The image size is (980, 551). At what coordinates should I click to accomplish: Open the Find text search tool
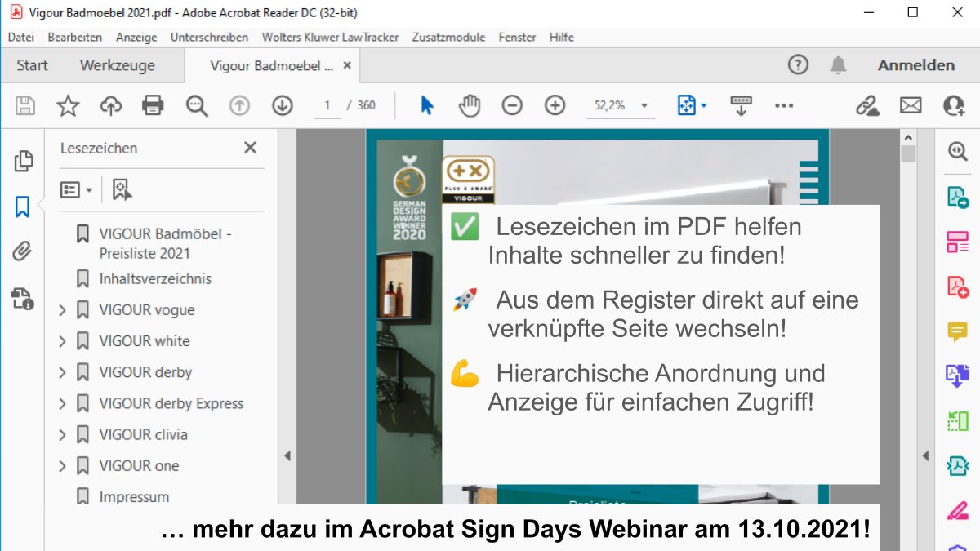coord(197,105)
